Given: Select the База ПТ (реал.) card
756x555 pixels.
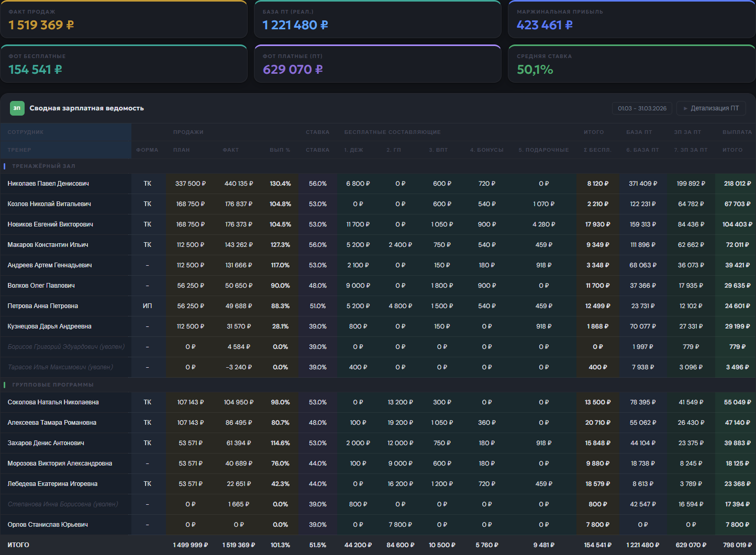Looking at the screenshot, I should (377, 19).
